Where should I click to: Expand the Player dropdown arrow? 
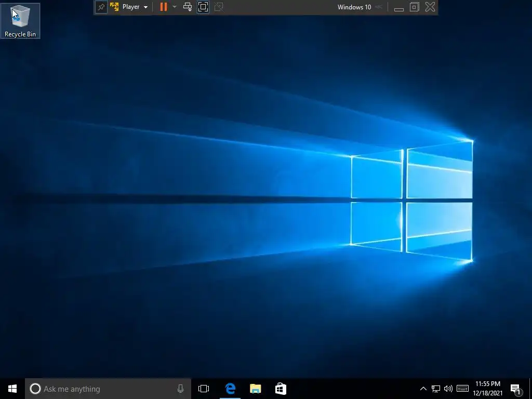point(145,7)
